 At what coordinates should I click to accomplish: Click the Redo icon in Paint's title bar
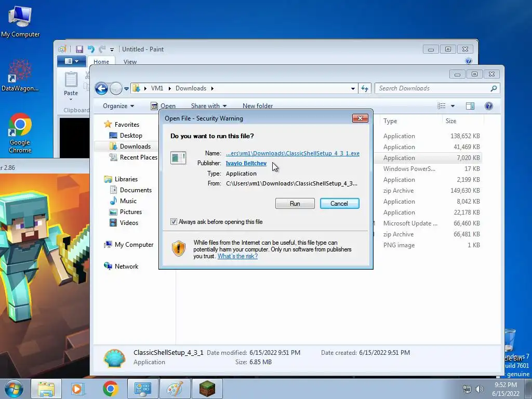pos(102,49)
